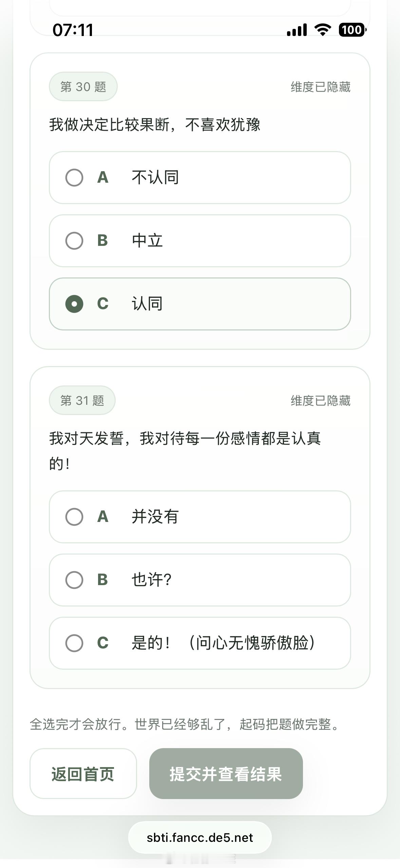Tap the Wi-Fi status icon

323,30
